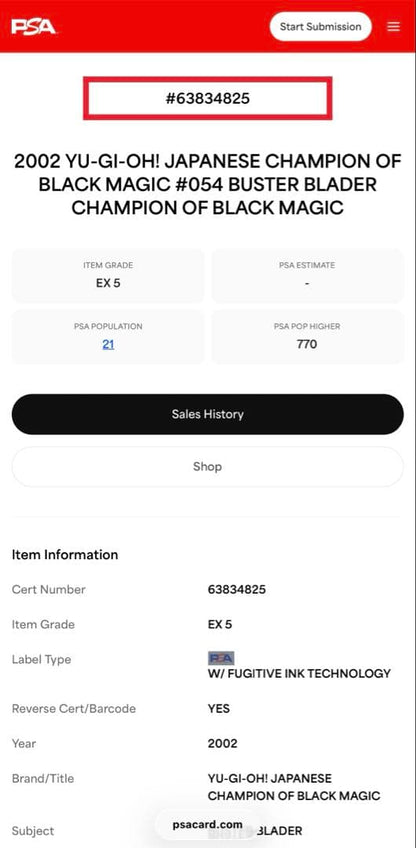Click the card title heading
416x848 pixels.
pyautogui.click(x=208, y=184)
